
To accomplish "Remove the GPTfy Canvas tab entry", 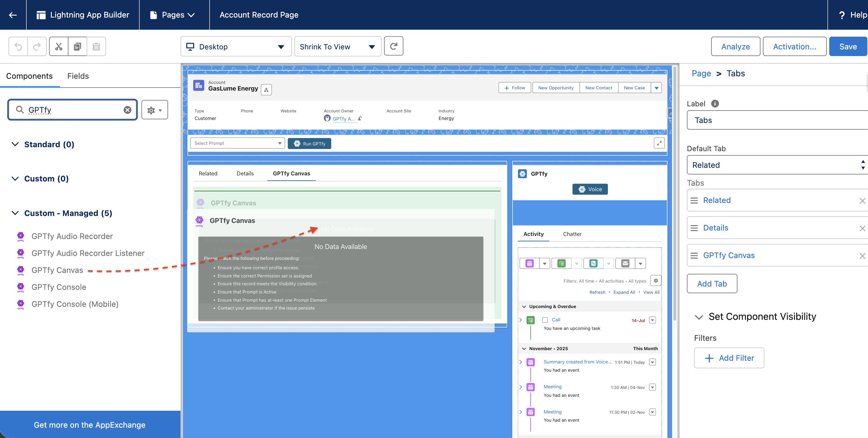I will (862, 256).
